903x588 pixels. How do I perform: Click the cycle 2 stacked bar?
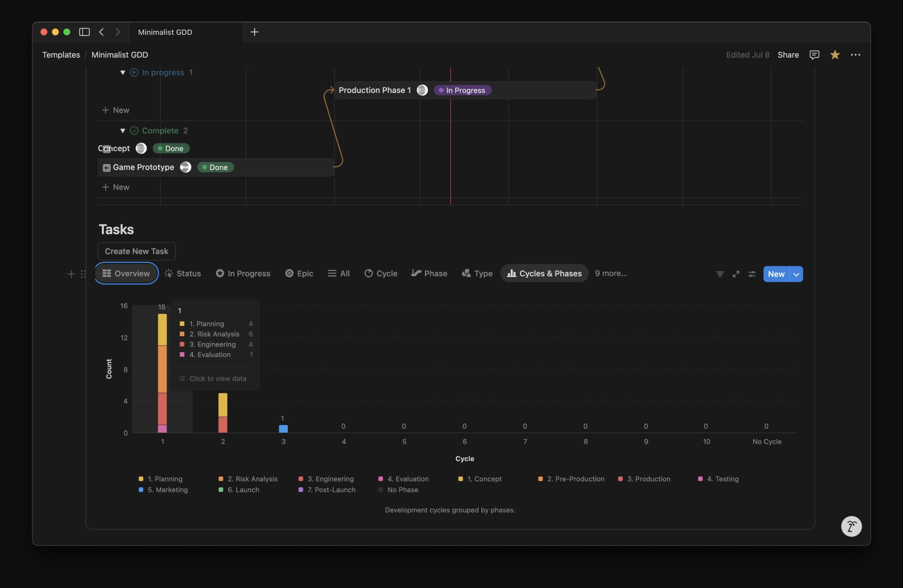pos(223,413)
